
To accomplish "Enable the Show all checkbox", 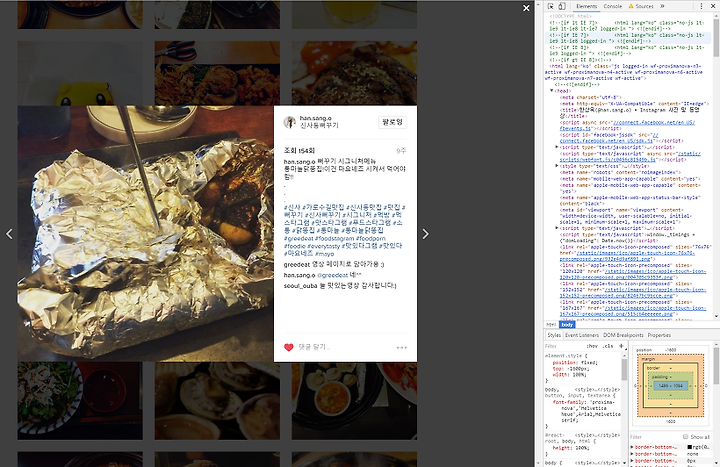I will (685, 437).
